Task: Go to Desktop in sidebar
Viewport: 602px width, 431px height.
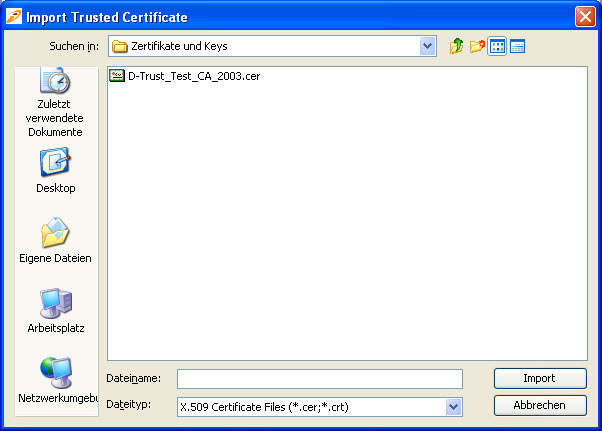Action: coord(55,168)
